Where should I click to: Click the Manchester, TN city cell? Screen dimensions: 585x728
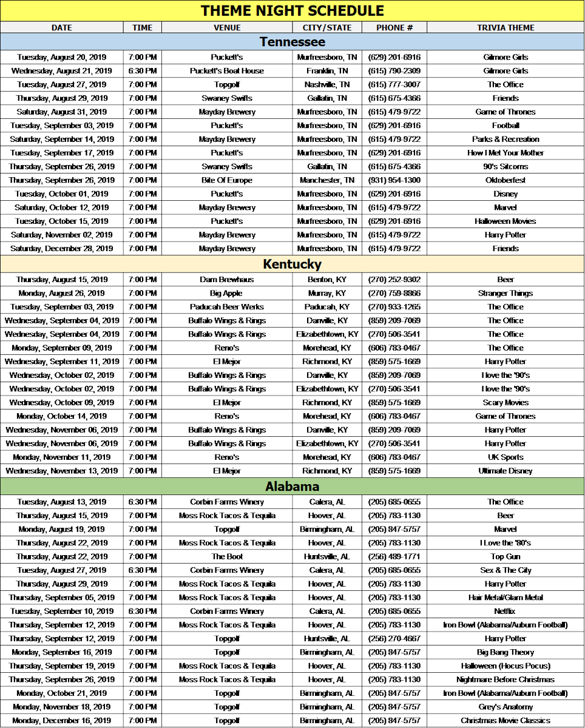pos(328,180)
